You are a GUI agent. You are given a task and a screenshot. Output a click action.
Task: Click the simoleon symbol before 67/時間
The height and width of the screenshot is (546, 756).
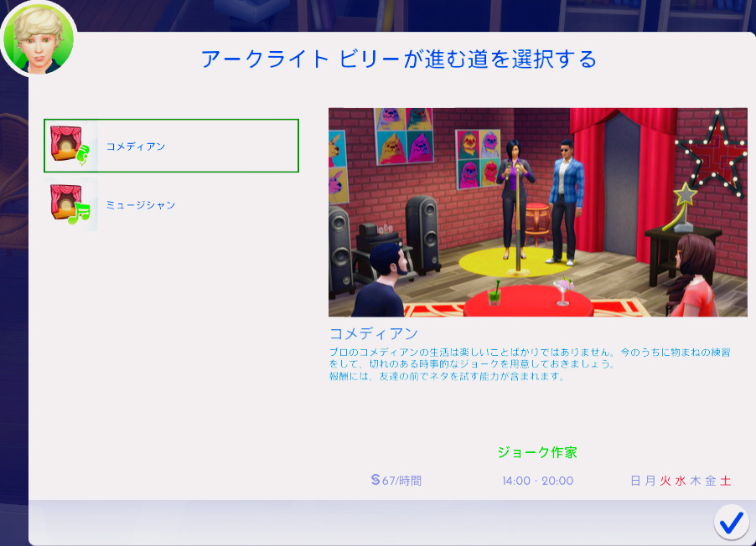tap(375, 480)
